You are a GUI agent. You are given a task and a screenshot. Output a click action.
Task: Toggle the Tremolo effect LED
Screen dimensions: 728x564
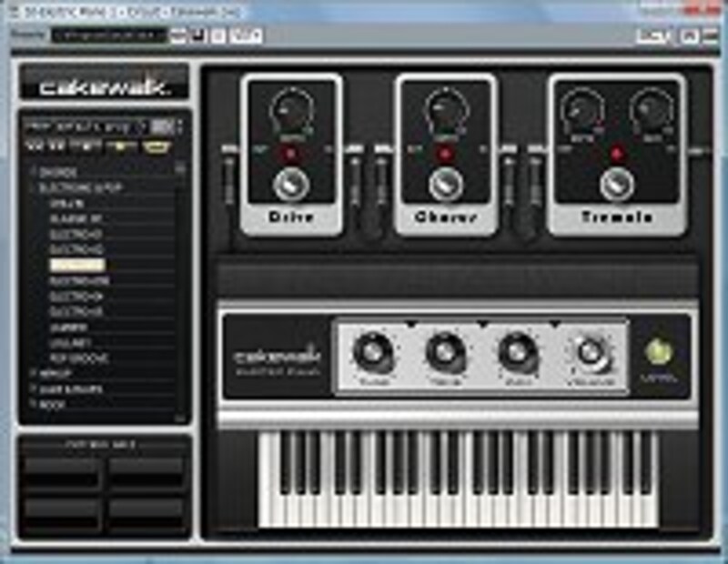619,153
